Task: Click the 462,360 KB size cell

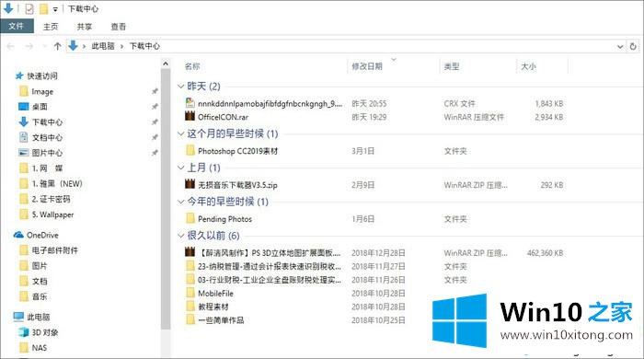Action: (x=545, y=253)
